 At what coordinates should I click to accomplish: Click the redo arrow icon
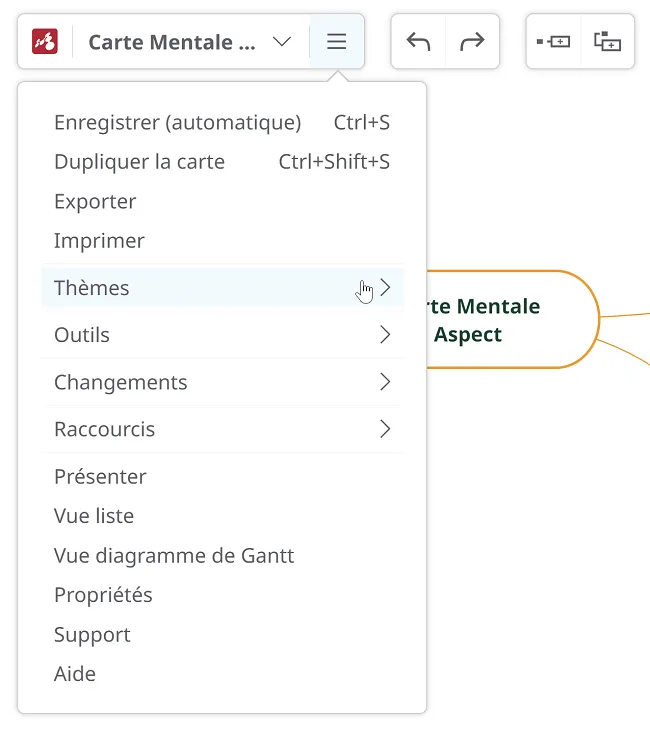pyautogui.click(x=472, y=41)
